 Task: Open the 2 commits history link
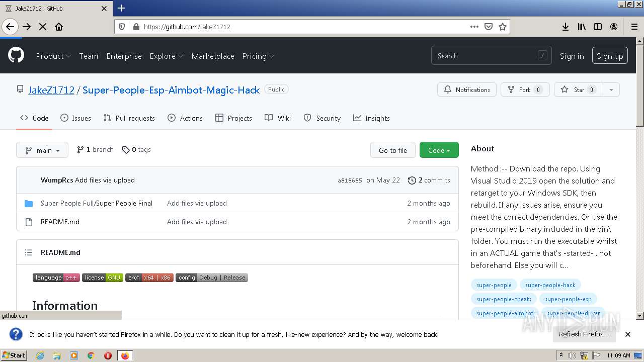(x=429, y=180)
